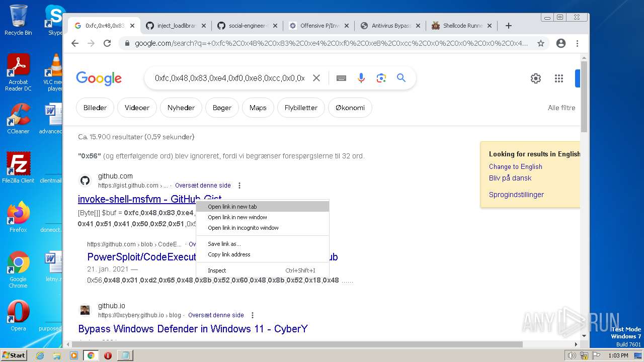Search by image with Google Lens icon

[381, 78]
